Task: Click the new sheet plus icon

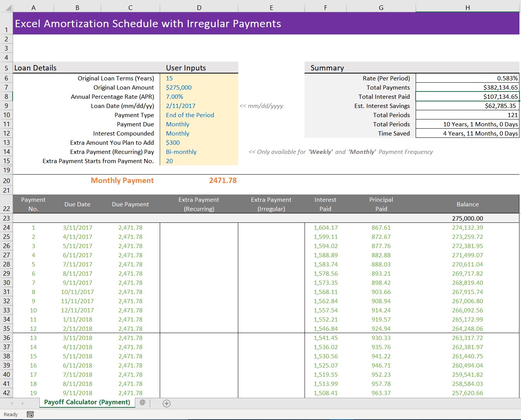Action: click(x=167, y=403)
